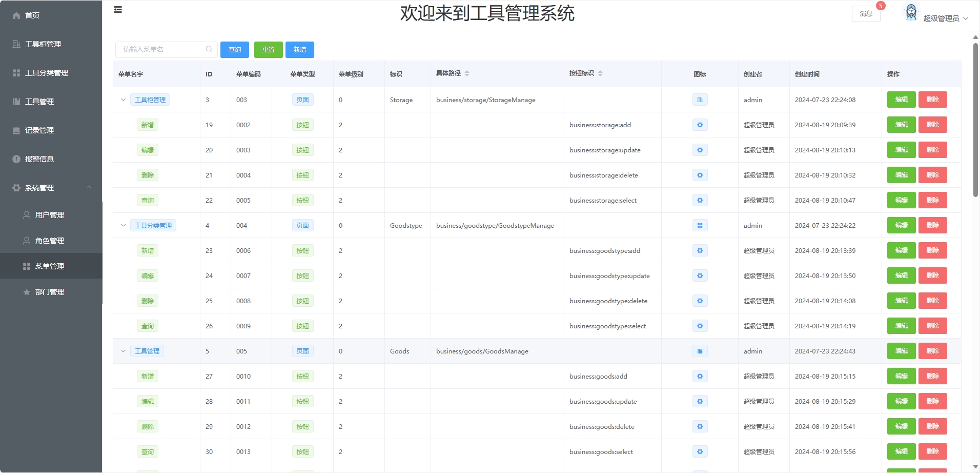Open 用户管理 in the sidebar
Screen dimensions: 980x473
point(50,215)
